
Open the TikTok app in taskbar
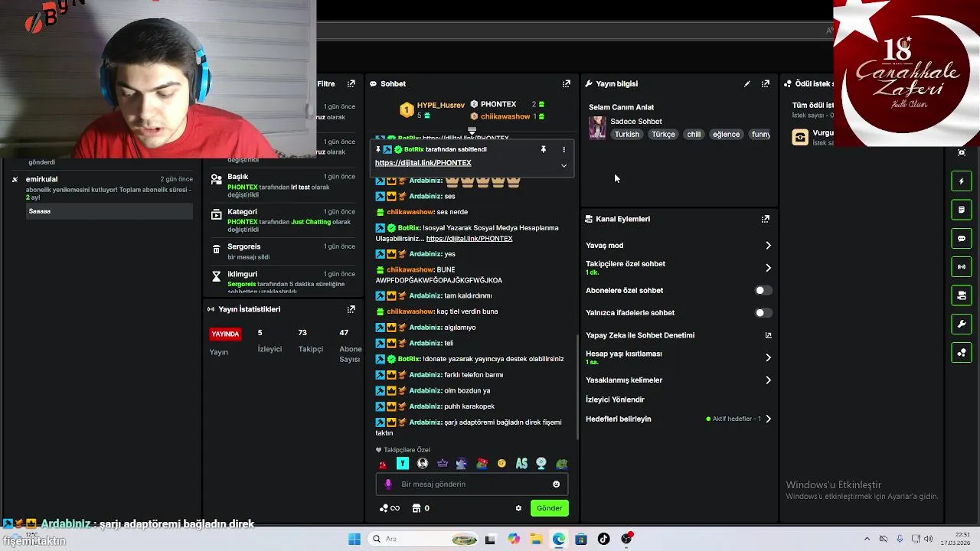click(x=604, y=539)
